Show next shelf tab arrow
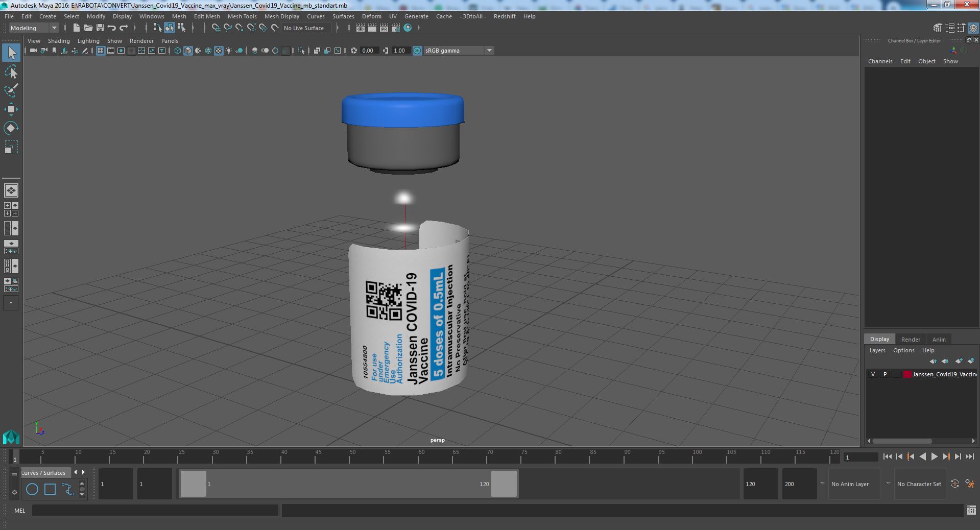Screen dimensions: 980x530 tap(83, 472)
